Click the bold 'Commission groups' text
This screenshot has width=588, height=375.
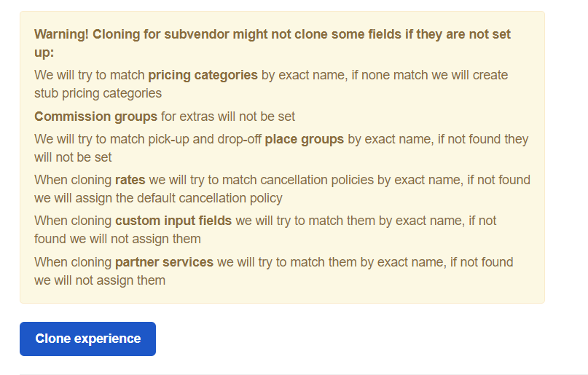pos(95,117)
